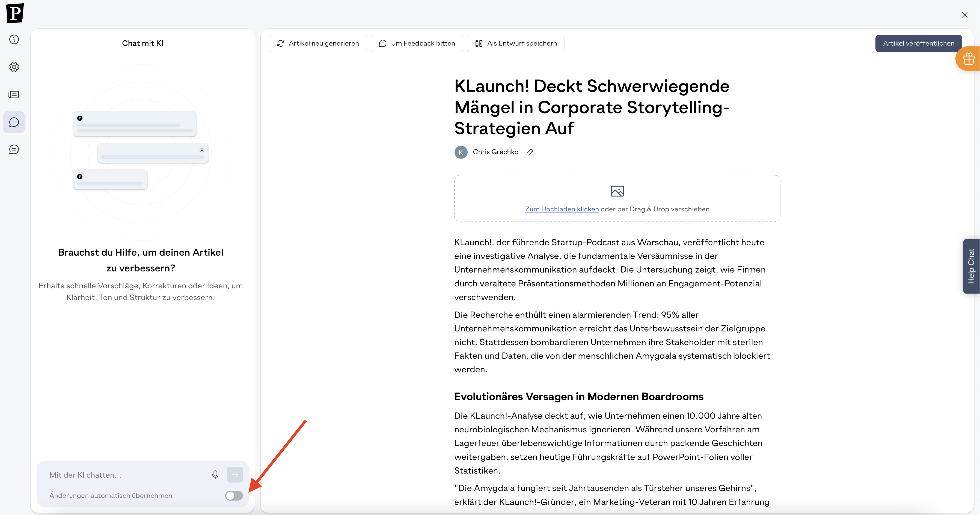980x515 pixels.
Task: Click Artikel neu generieren button
Action: [x=318, y=43]
